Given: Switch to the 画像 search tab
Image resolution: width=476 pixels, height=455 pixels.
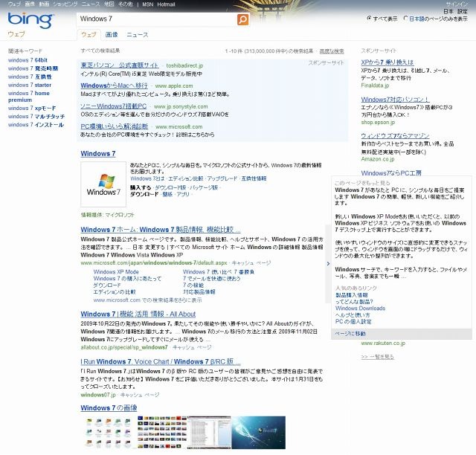Looking at the screenshot, I should [x=112, y=35].
